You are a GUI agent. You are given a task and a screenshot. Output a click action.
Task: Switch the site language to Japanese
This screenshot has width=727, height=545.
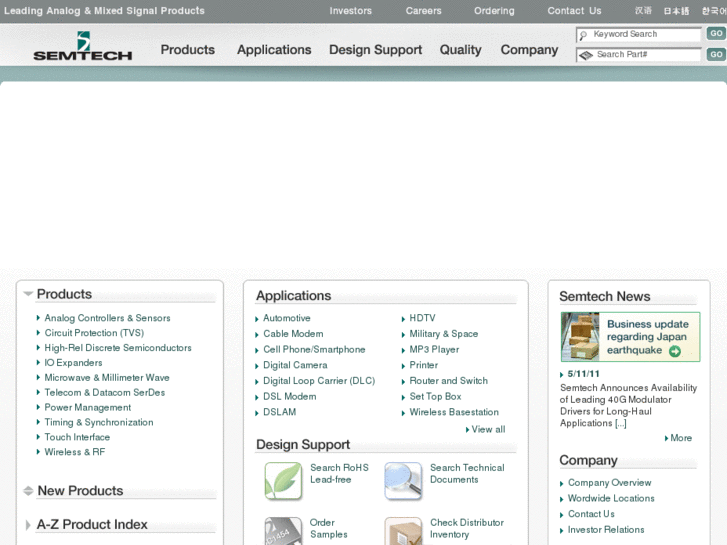click(x=676, y=11)
